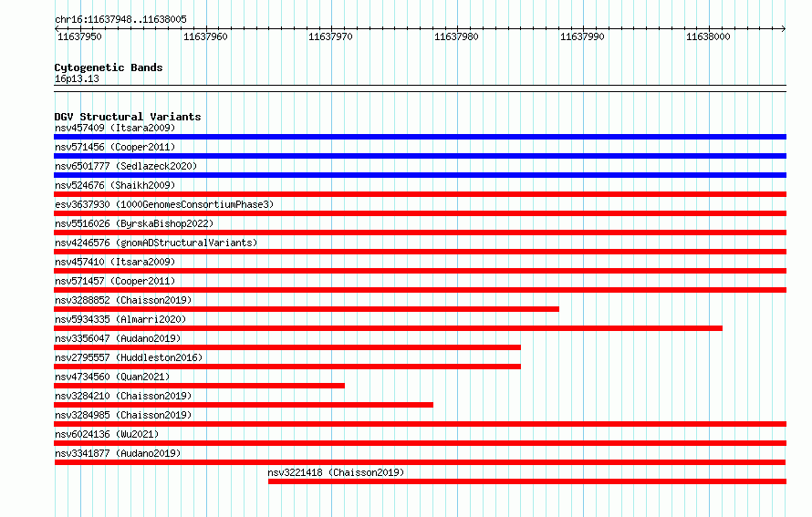The width and height of the screenshot is (812, 517).
Task: Click the nsv6024136 (Wu2021) label
Action: click(x=107, y=434)
